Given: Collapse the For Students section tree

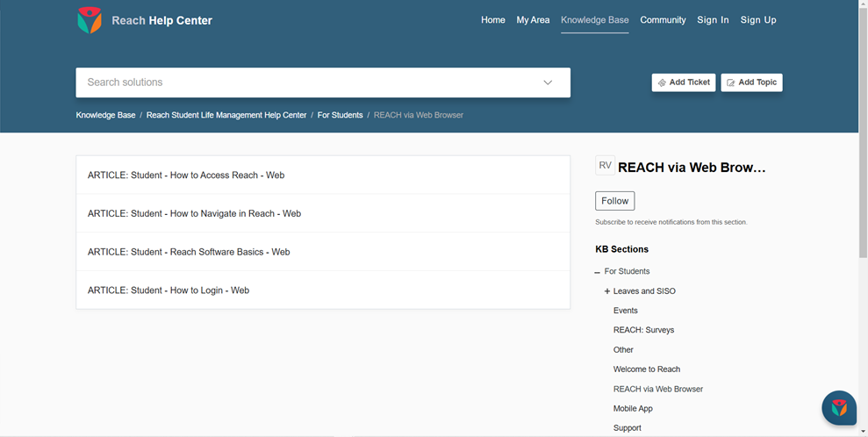Looking at the screenshot, I should click(x=598, y=272).
